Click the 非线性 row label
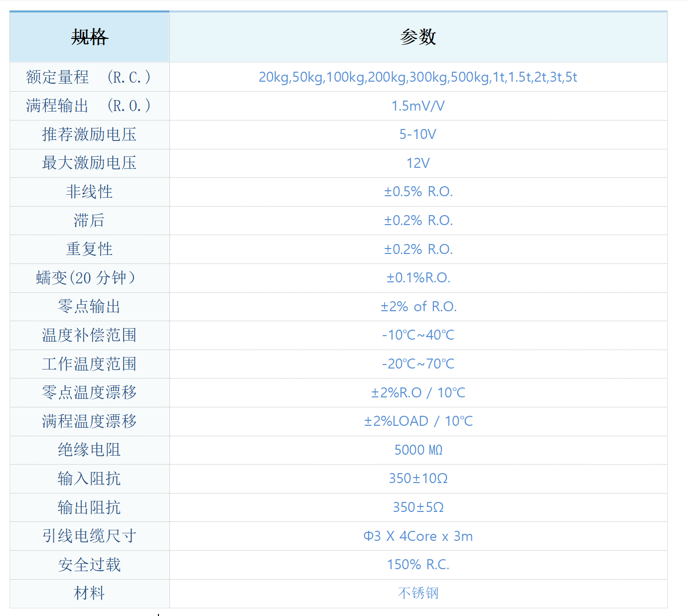 coord(89,192)
